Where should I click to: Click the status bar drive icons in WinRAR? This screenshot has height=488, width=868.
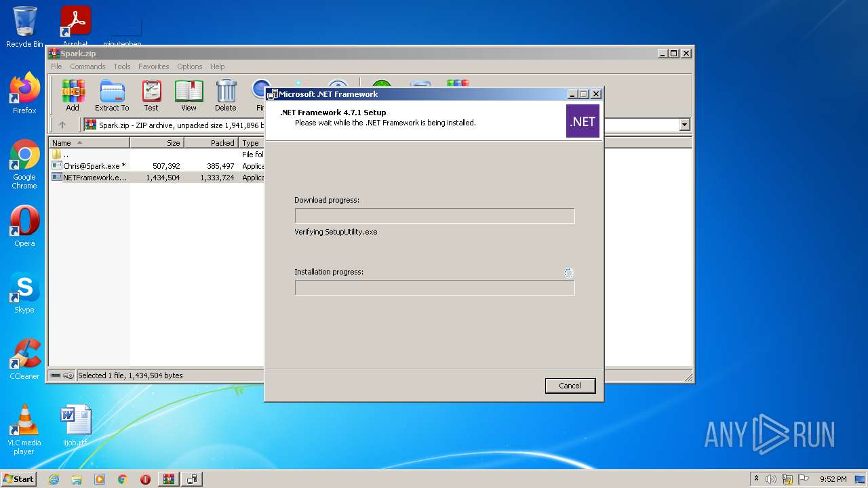coord(62,375)
